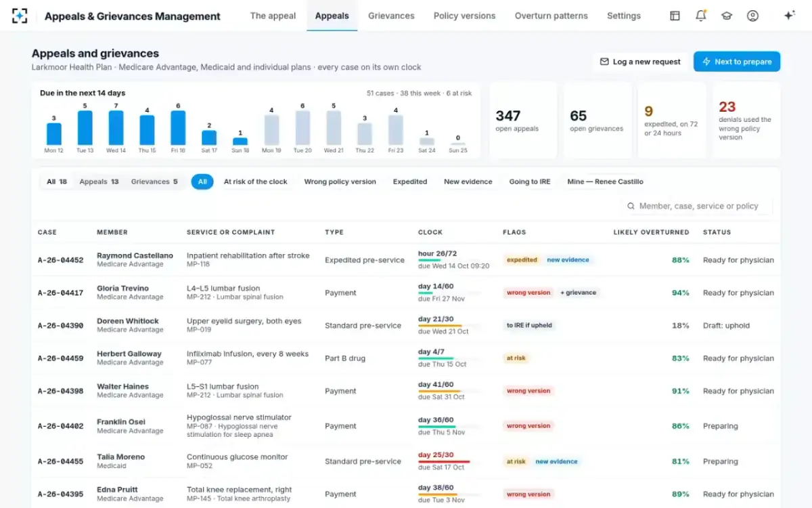Show only Grievances 5 segment
The image size is (812, 508).
(x=154, y=182)
